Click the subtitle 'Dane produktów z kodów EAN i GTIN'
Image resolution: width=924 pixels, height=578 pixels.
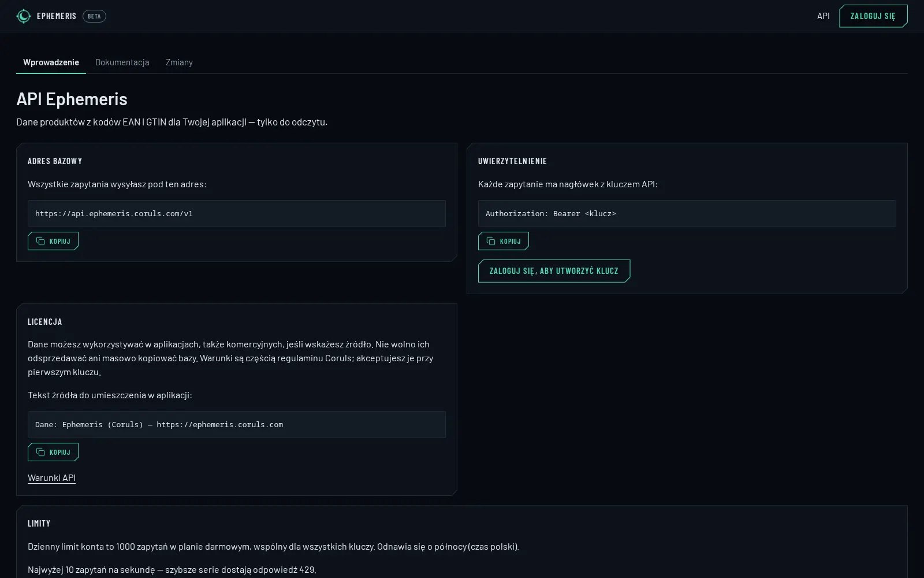[172, 122]
